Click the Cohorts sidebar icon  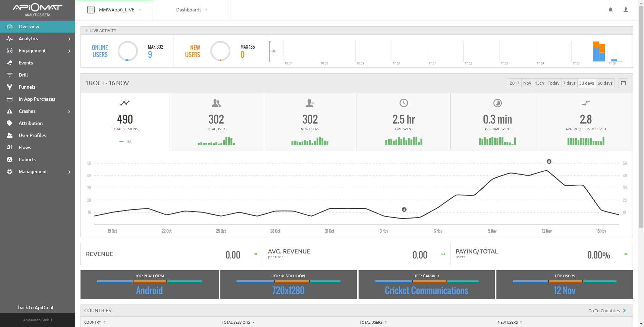10,159
